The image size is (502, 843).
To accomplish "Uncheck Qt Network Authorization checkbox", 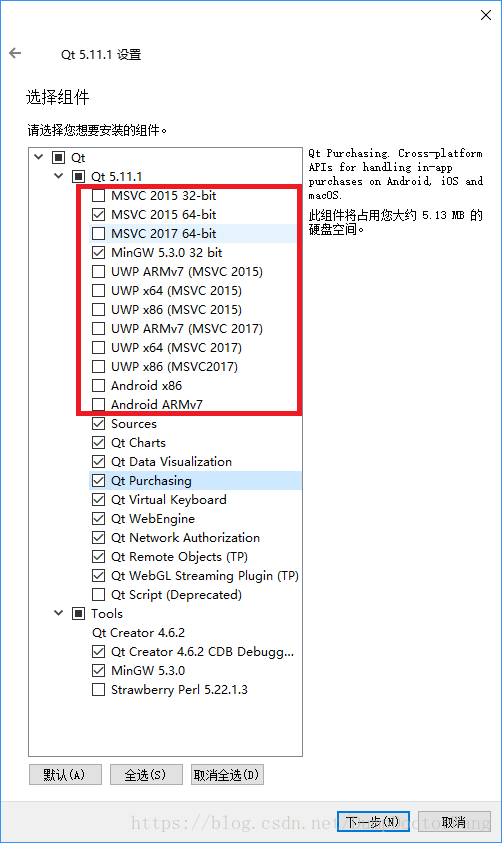I will [x=98, y=538].
